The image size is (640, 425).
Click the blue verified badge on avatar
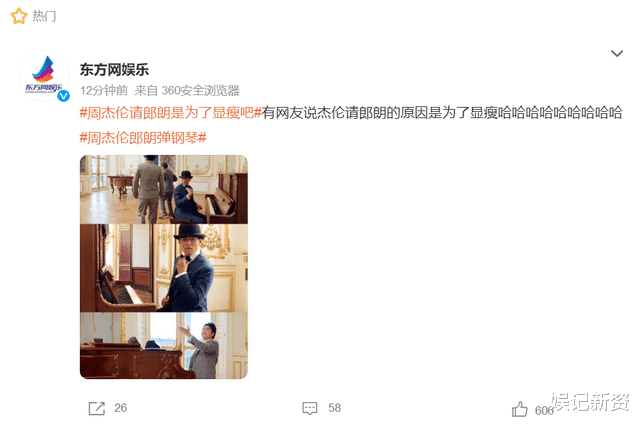(x=63, y=96)
